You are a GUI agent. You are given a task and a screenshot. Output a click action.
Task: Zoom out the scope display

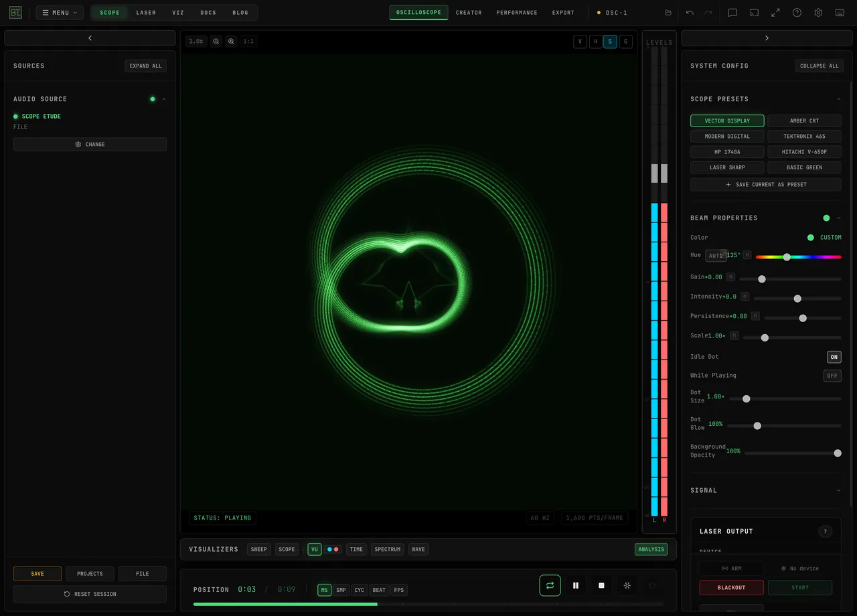click(x=216, y=42)
